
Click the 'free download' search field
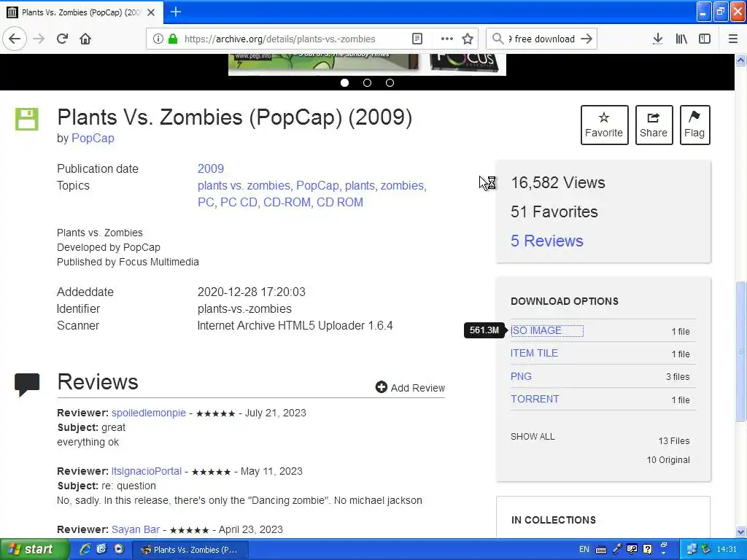542,39
